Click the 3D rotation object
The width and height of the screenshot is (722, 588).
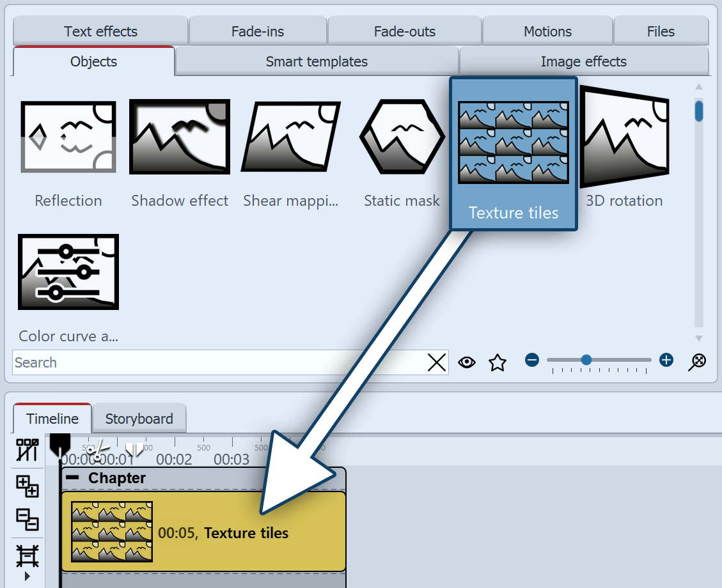624,137
